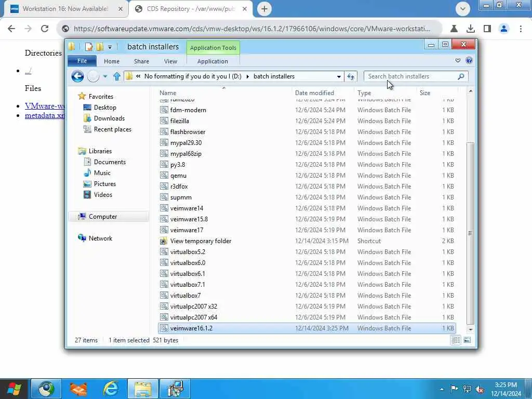
Task: Click the file list scrollbar down arrow
Action: click(x=470, y=329)
